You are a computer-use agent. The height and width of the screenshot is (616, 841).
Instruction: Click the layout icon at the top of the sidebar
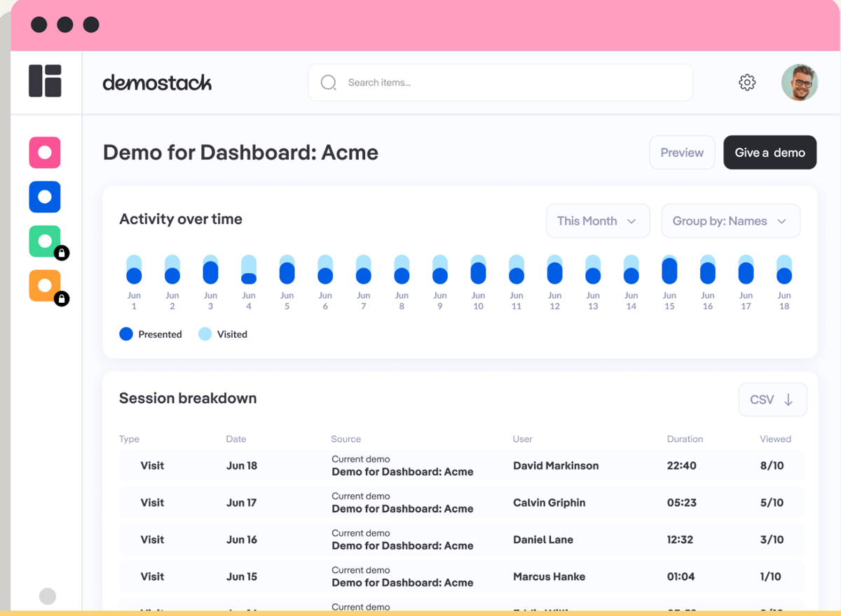(x=44, y=81)
